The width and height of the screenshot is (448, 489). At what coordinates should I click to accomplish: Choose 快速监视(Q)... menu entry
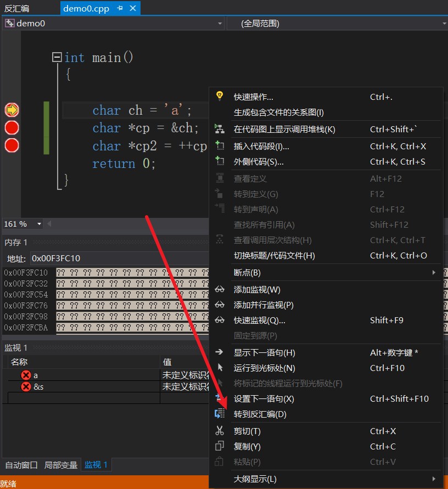[x=326, y=321]
